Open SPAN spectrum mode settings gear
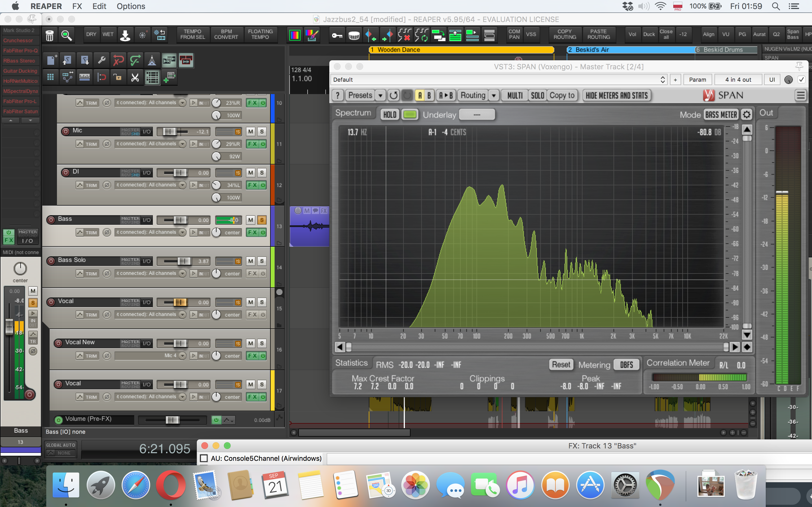Screen dimensions: 812x507 747,115
